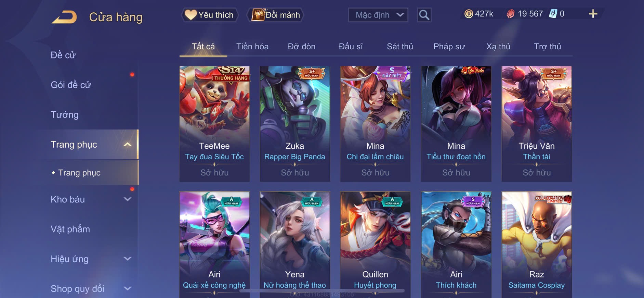This screenshot has height=298, width=644.
Task: Switch to the Sát thủ tab
Action: tap(400, 47)
